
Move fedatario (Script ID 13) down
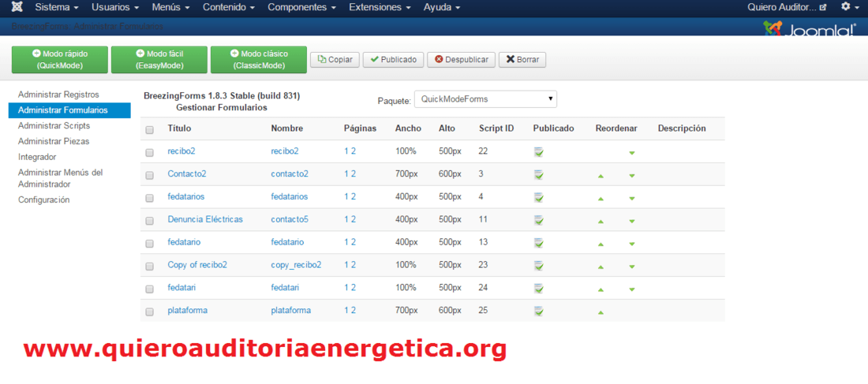tap(631, 244)
